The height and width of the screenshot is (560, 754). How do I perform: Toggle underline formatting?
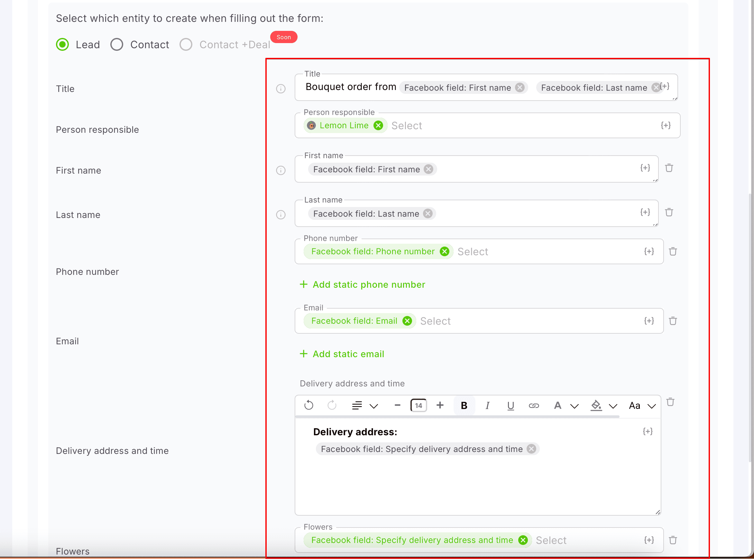[510, 406]
